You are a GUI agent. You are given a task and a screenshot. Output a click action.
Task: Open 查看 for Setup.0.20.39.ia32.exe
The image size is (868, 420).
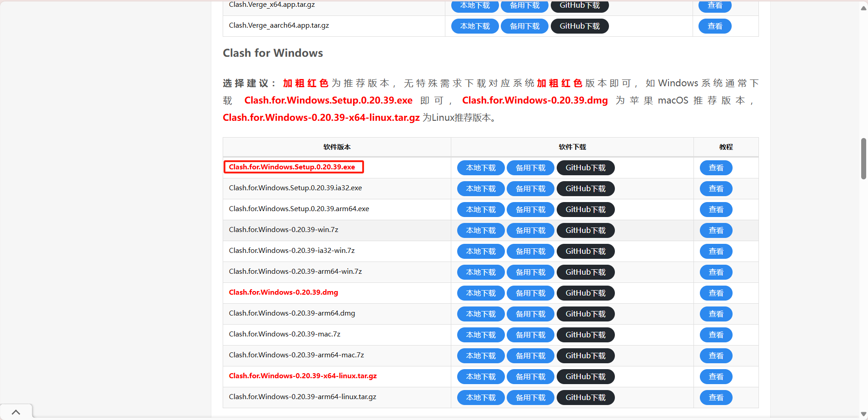716,189
